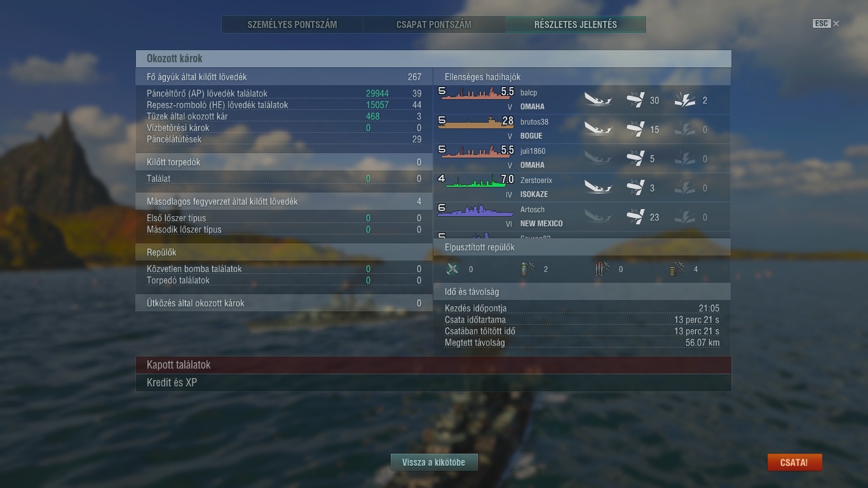
Task: Click the Bogue carrier silhouette of brutos38
Action: pos(476,123)
